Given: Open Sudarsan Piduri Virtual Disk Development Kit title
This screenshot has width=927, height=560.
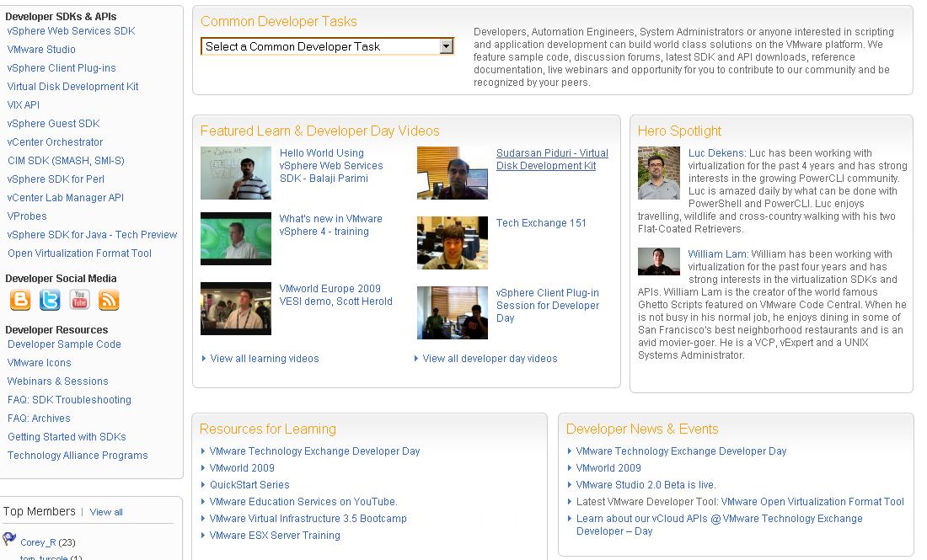Looking at the screenshot, I should [x=552, y=159].
